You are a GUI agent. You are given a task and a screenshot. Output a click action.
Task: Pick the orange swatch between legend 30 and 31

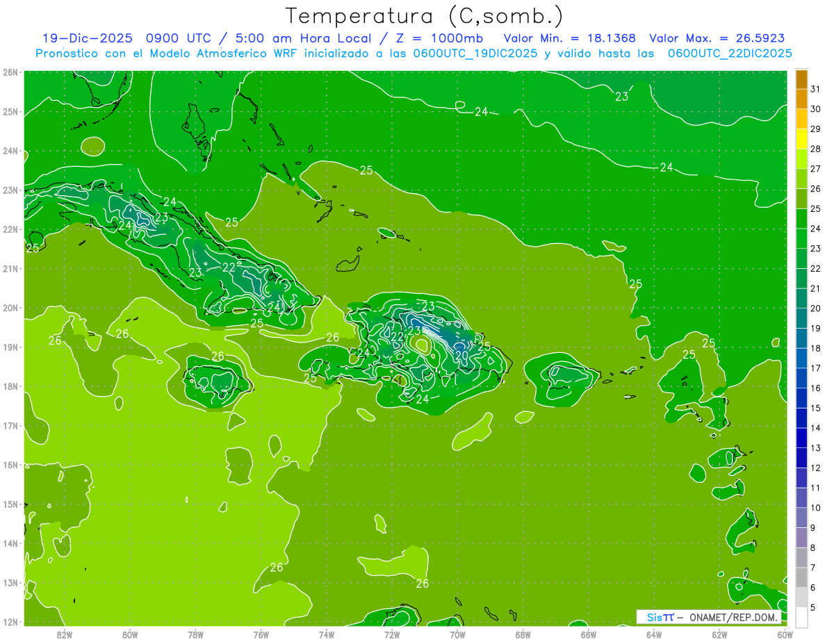pyautogui.click(x=801, y=99)
